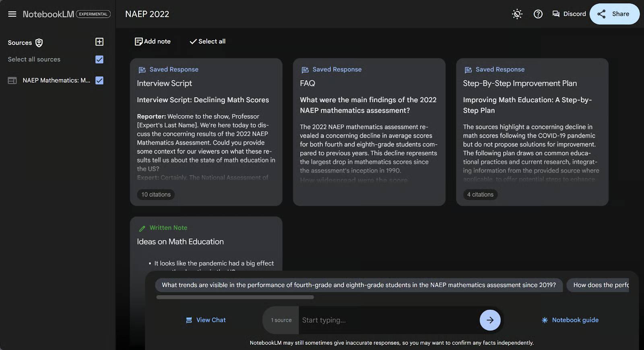Click the NAEP Mathematics source document icon
Image resolution: width=644 pixels, height=350 pixels.
pyautogui.click(x=12, y=81)
